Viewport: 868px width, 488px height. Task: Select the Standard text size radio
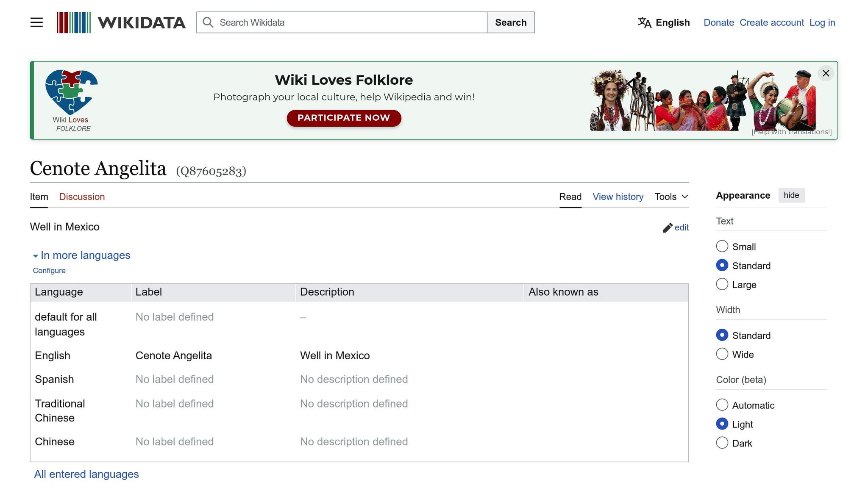click(x=722, y=265)
